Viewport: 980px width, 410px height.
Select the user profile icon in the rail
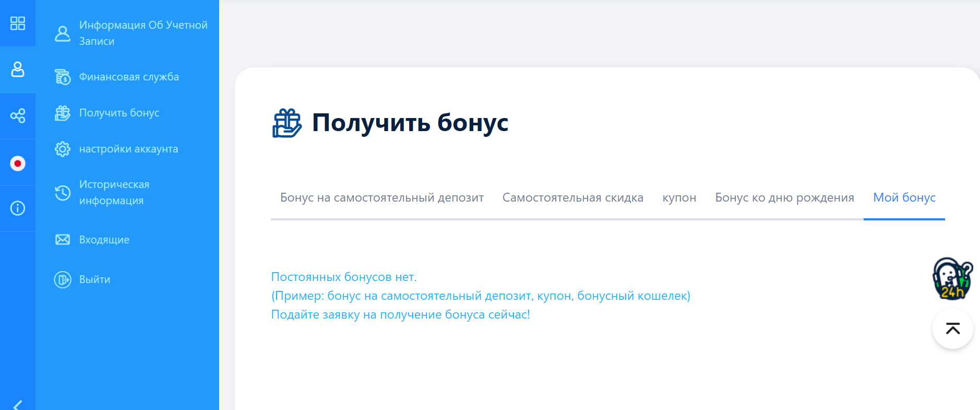pyautogui.click(x=18, y=69)
